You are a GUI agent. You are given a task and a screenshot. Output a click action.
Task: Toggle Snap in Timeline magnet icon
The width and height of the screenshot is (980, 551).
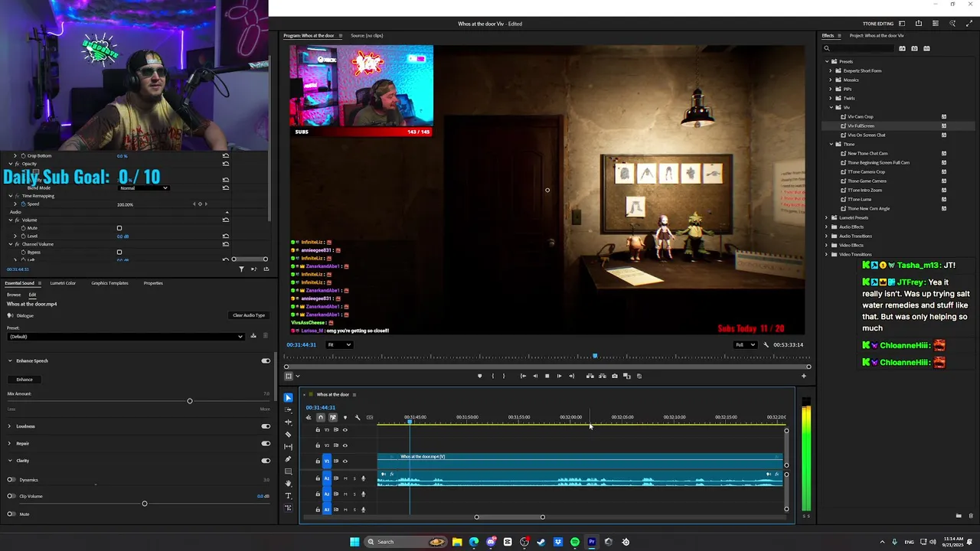click(x=320, y=417)
